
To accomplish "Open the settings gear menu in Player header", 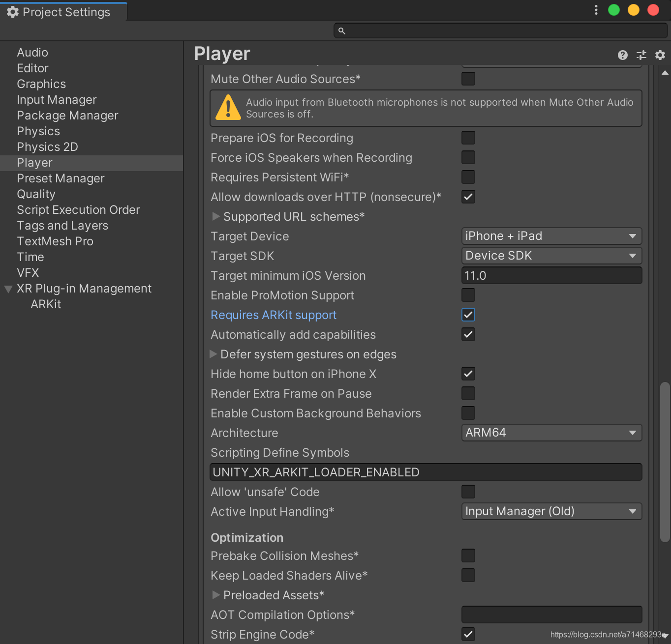I will click(x=660, y=55).
